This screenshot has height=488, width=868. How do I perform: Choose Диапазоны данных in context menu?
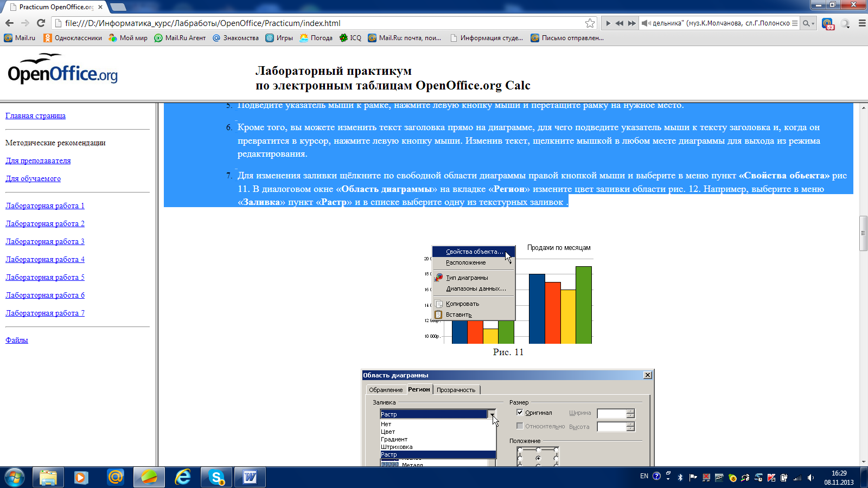pos(474,288)
